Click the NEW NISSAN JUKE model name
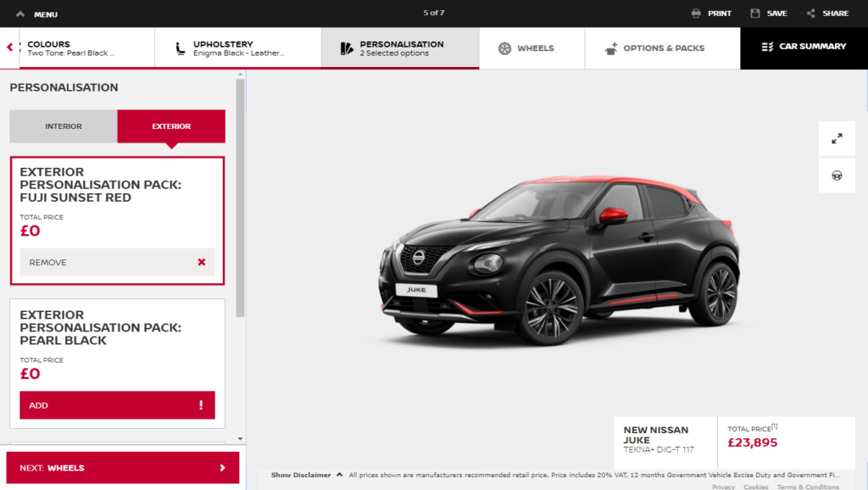 point(656,435)
